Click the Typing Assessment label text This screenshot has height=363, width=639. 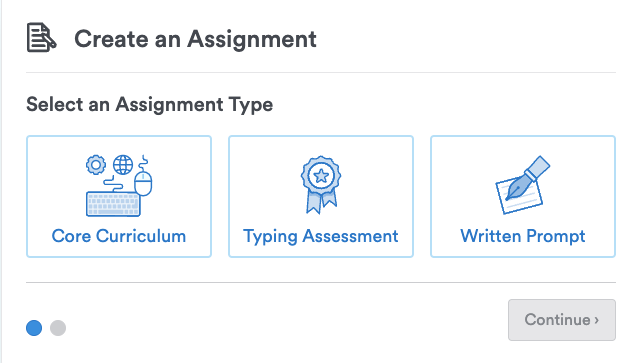[x=321, y=237]
